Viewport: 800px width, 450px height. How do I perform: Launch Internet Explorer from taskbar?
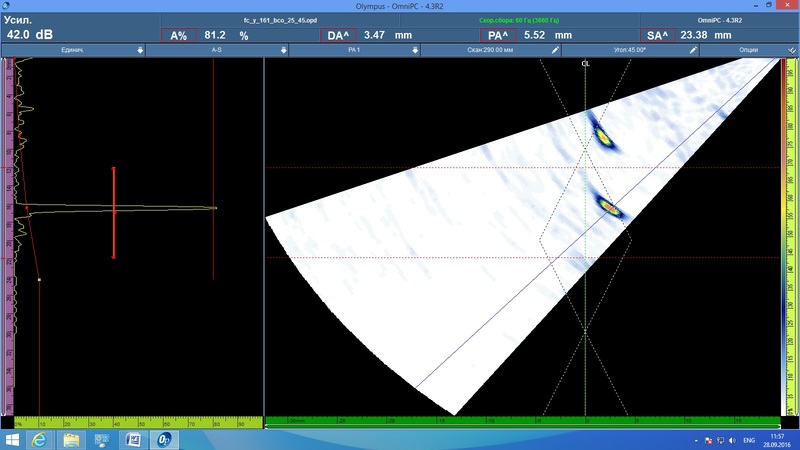(41, 439)
